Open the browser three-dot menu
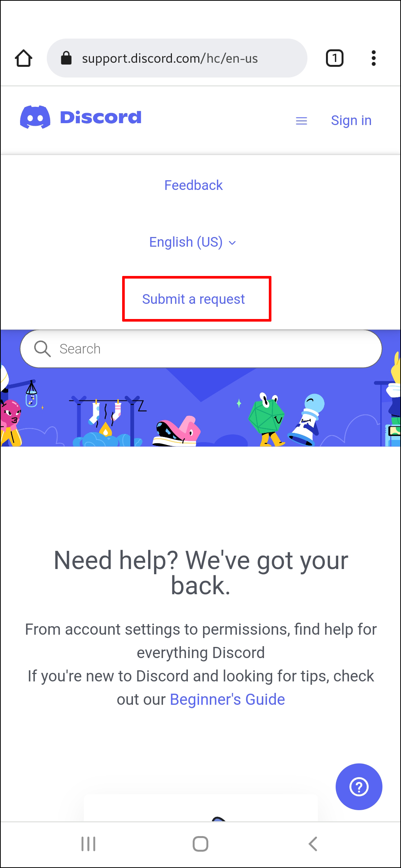401x868 pixels. 374,58
